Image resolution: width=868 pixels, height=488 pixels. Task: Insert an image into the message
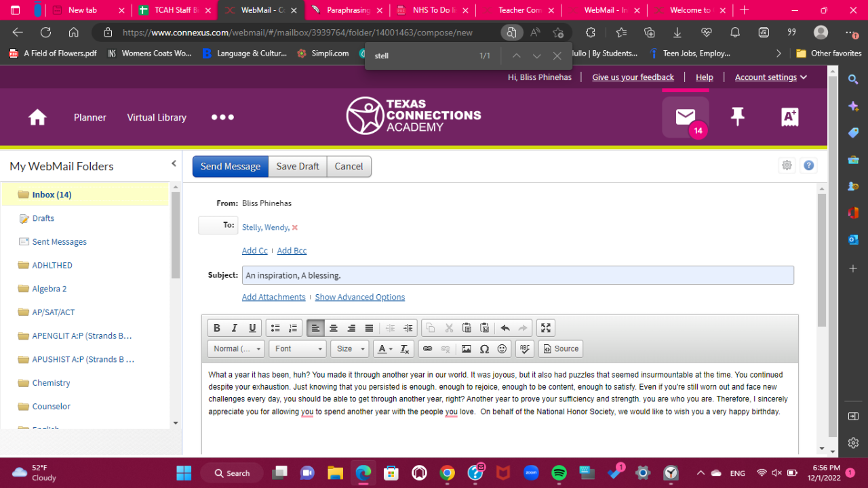pyautogui.click(x=467, y=348)
